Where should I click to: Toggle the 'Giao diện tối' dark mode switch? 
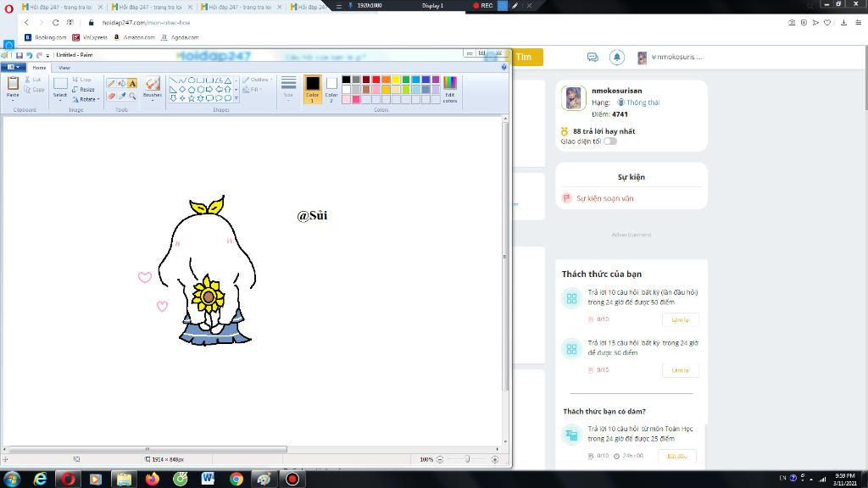(610, 141)
